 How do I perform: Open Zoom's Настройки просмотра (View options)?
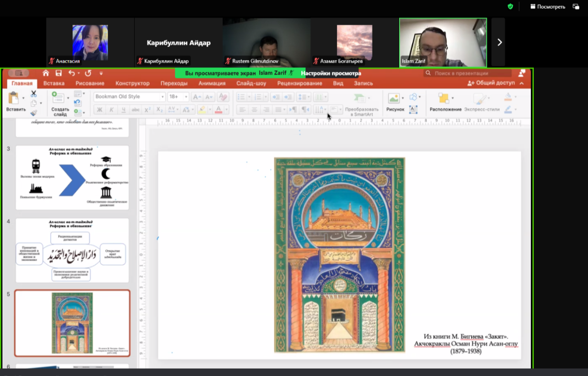tap(331, 73)
